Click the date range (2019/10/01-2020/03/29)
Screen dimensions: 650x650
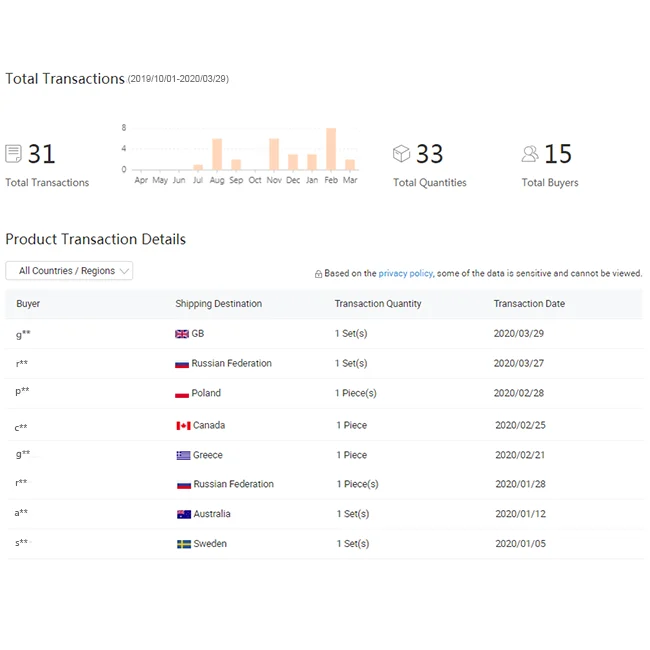[x=178, y=79]
